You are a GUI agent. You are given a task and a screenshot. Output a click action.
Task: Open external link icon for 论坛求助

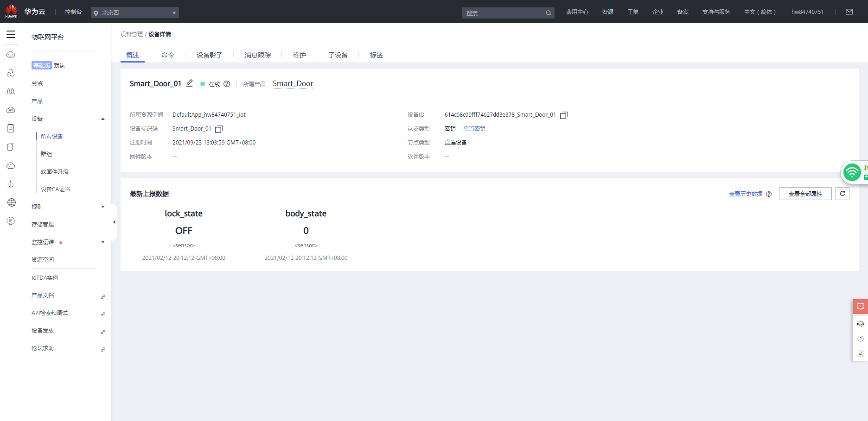click(103, 349)
